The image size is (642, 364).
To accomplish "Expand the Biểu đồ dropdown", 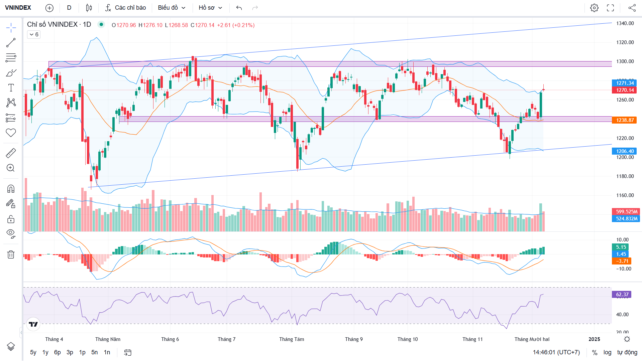I will (172, 8).
